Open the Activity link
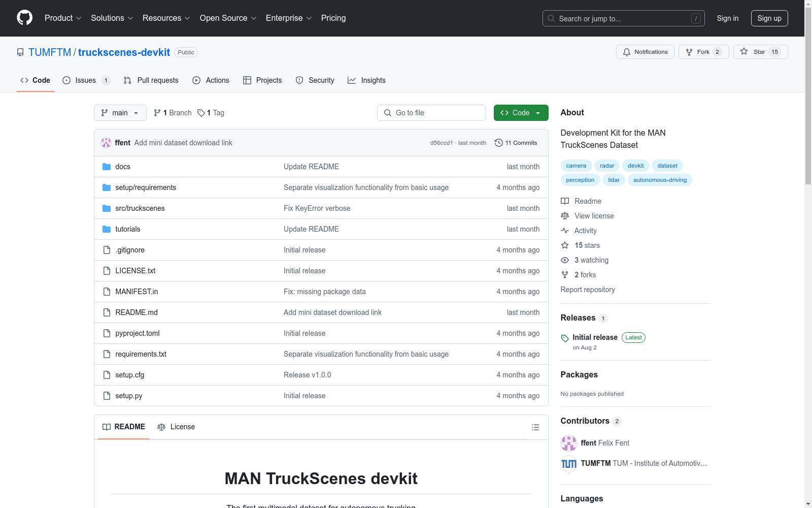Image resolution: width=812 pixels, height=508 pixels. [579, 231]
